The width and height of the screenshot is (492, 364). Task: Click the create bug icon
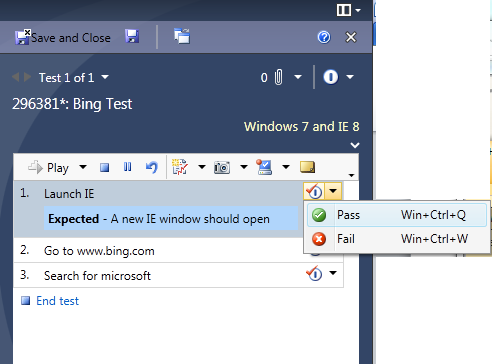click(180, 167)
